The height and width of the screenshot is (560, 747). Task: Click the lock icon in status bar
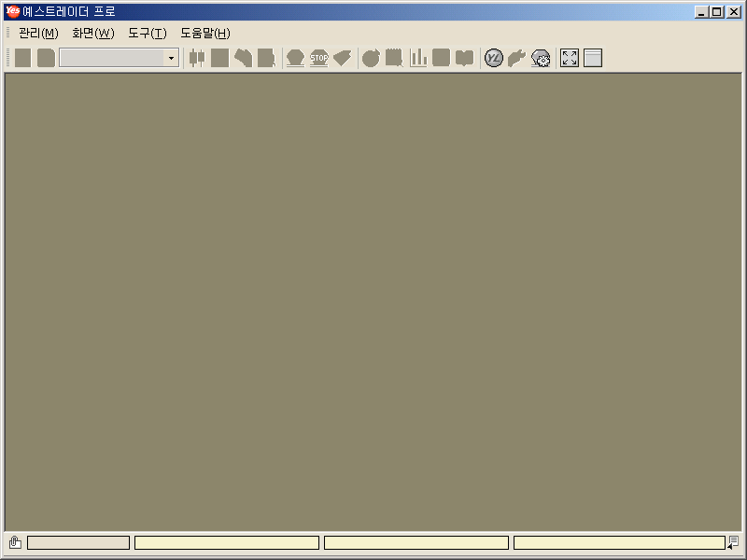[15, 542]
